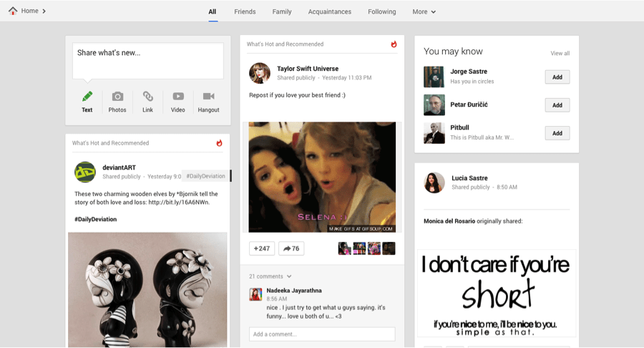This screenshot has width=644, height=348.
Task: Open the Selena and Taylor GIF image
Action: (322, 177)
